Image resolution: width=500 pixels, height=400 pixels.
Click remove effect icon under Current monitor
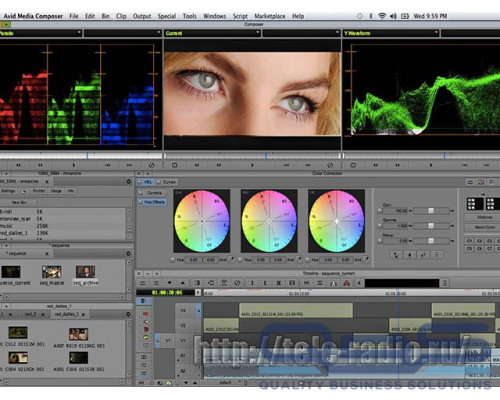(x=330, y=165)
